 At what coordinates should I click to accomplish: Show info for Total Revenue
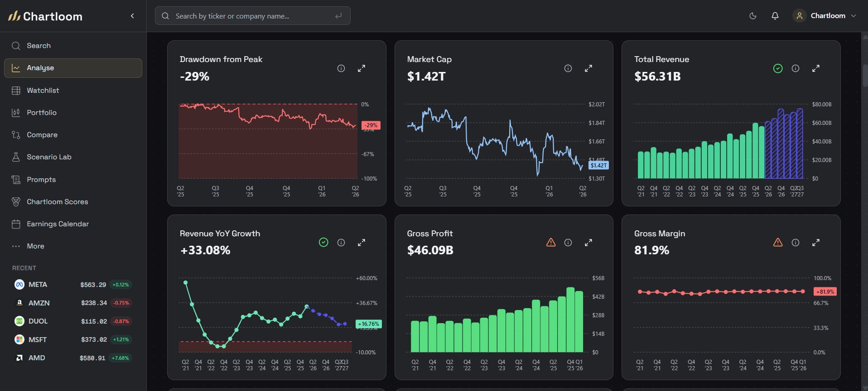point(796,68)
